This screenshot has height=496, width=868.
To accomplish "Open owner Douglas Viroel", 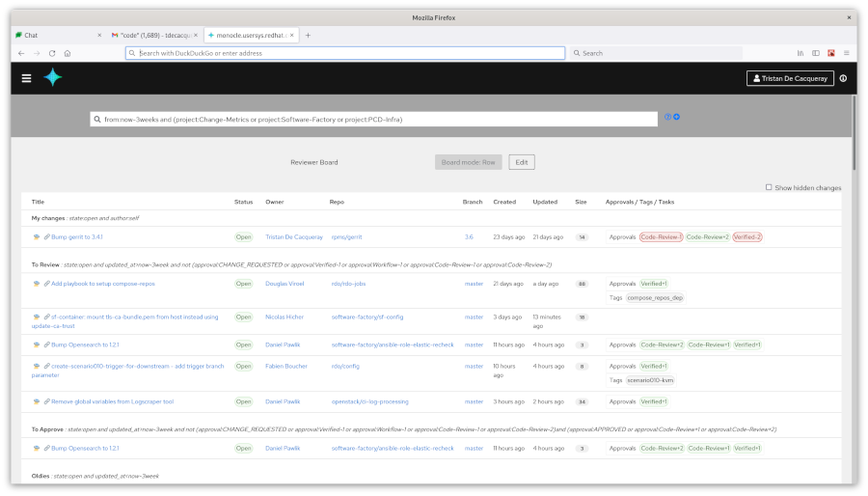I will (285, 284).
